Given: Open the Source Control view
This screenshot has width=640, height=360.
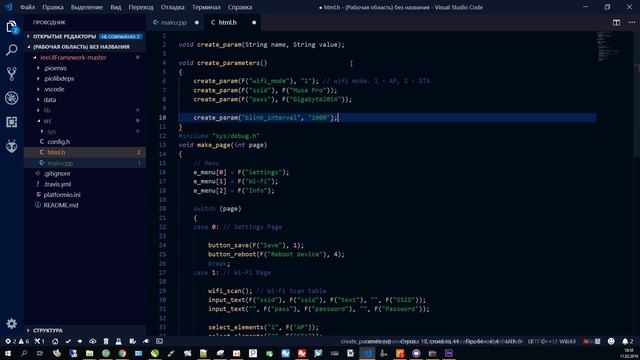Looking at the screenshot, I should click(11, 74).
